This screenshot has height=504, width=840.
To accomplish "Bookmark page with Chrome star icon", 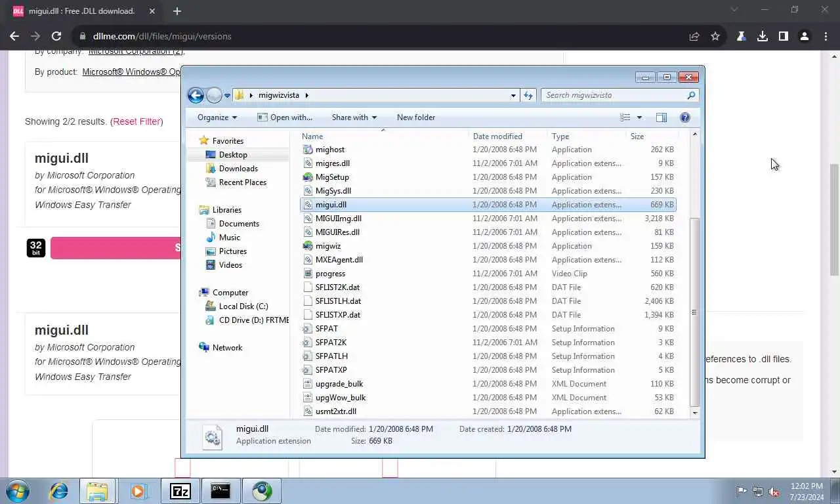I will click(715, 36).
